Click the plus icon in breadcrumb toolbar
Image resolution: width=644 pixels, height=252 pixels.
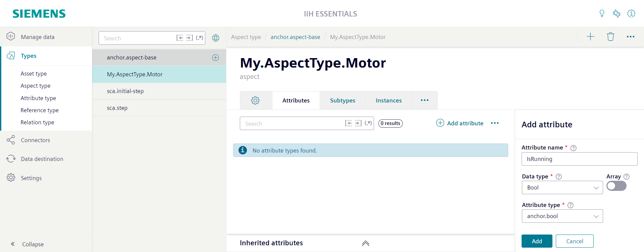[590, 37]
